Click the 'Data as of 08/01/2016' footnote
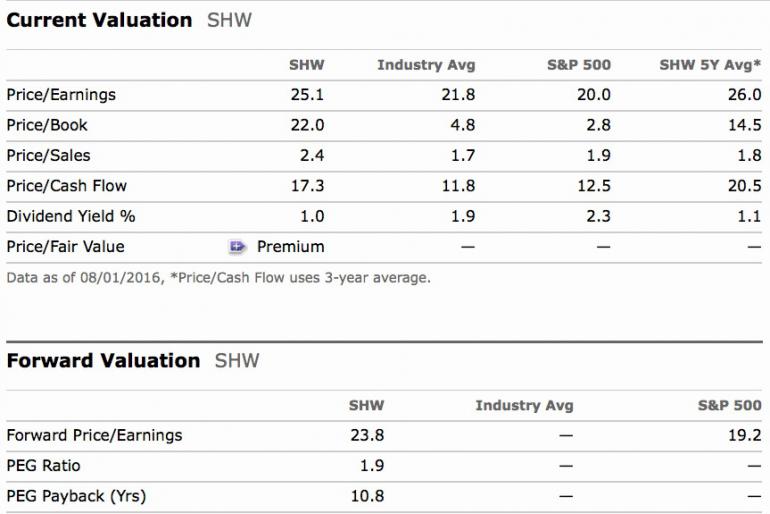Viewport: 770px width, 514px height. click(x=218, y=277)
